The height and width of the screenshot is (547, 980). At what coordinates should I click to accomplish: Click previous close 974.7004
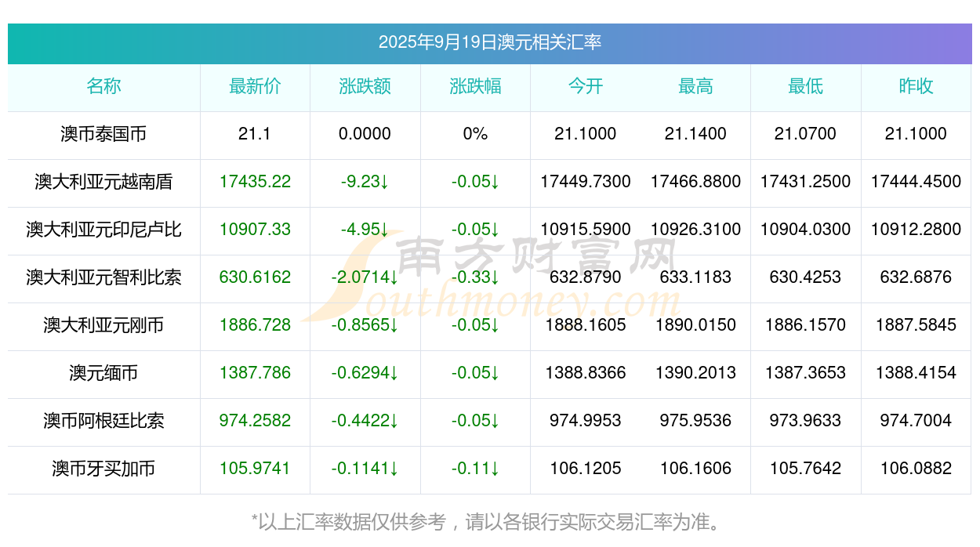click(916, 421)
